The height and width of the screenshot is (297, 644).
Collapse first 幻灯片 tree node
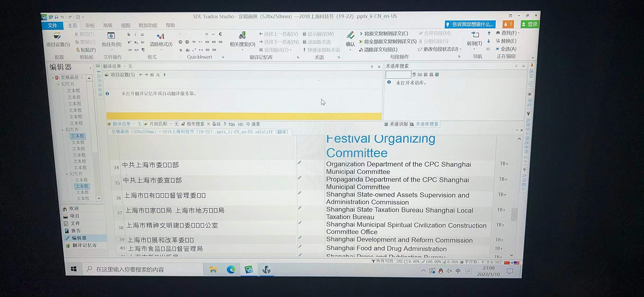pos(58,84)
